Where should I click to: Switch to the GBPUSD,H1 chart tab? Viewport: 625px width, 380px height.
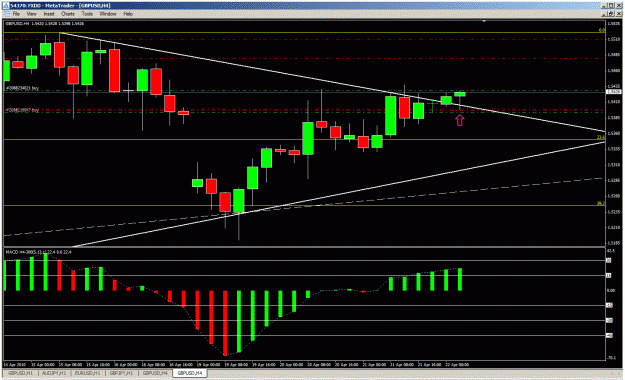(x=21, y=373)
